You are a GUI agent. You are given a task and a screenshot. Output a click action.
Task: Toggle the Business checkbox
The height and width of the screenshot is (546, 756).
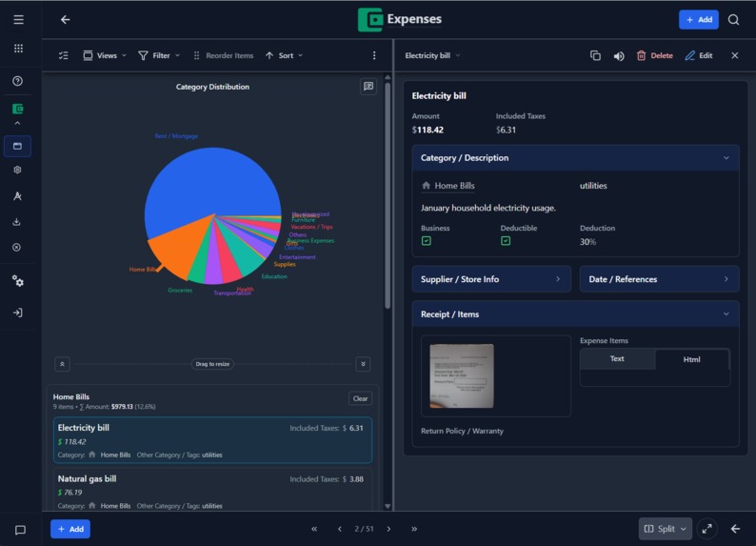click(x=427, y=241)
